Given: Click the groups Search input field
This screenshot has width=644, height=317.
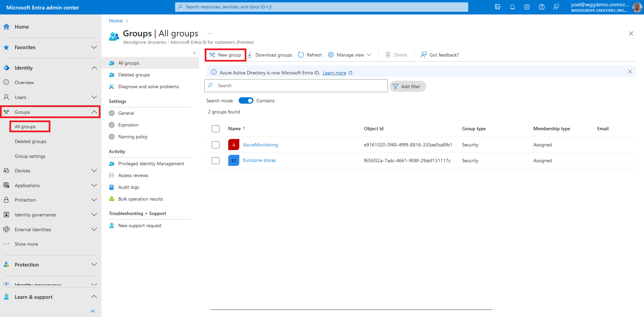Looking at the screenshot, I should tap(296, 86).
